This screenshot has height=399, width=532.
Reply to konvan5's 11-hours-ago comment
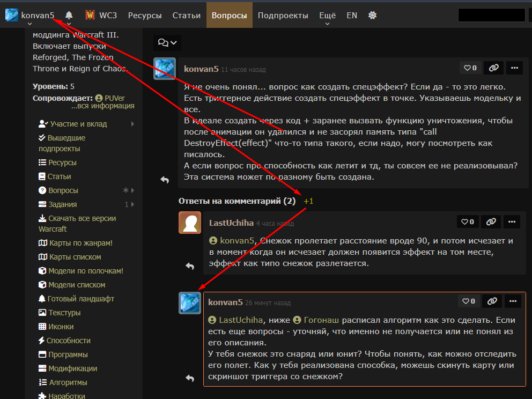coord(165,180)
